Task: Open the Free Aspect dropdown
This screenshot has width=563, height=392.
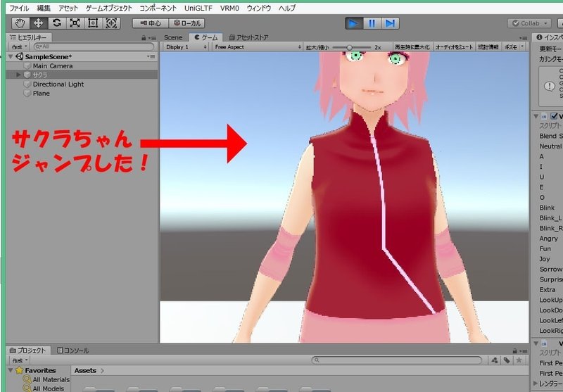Action: pos(258,47)
